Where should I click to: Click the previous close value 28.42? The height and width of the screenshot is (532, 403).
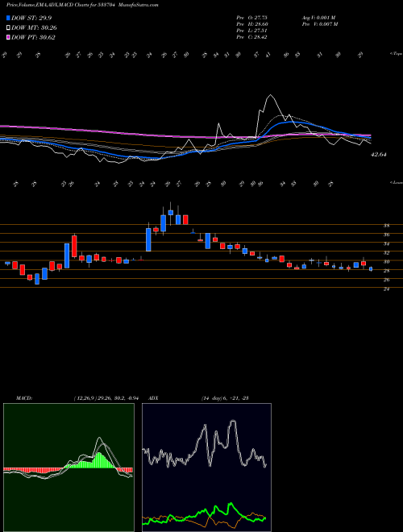260,37
